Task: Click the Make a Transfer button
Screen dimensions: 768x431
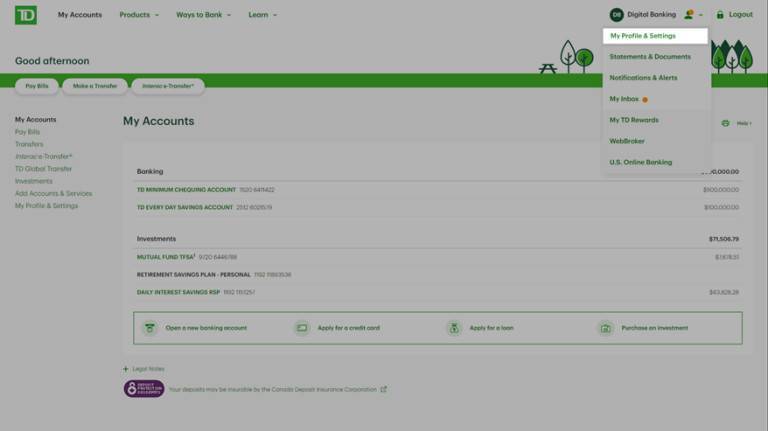Action: pos(95,86)
